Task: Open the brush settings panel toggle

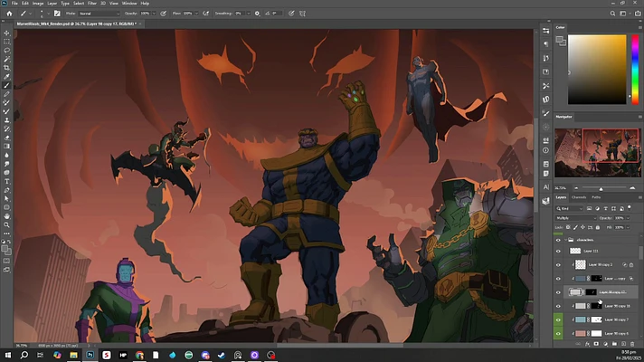Action: click(x=57, y=14)
